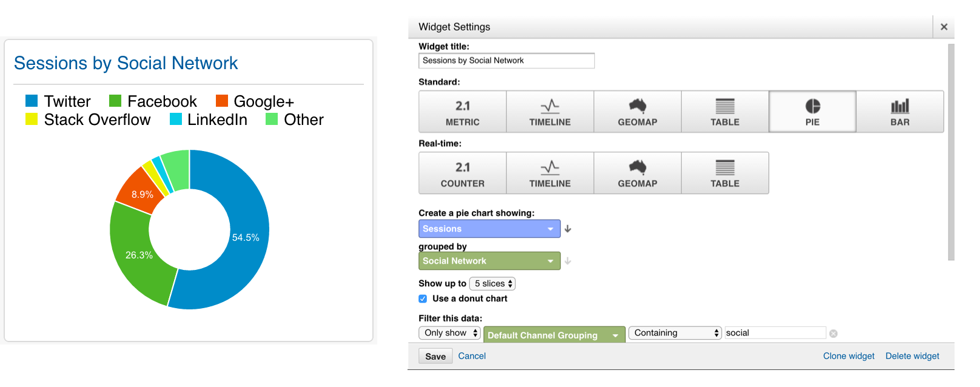Screen dimensions: 980x387
Task: Pick the real-time TABLE widget
Action: click(x=725, y=173)
